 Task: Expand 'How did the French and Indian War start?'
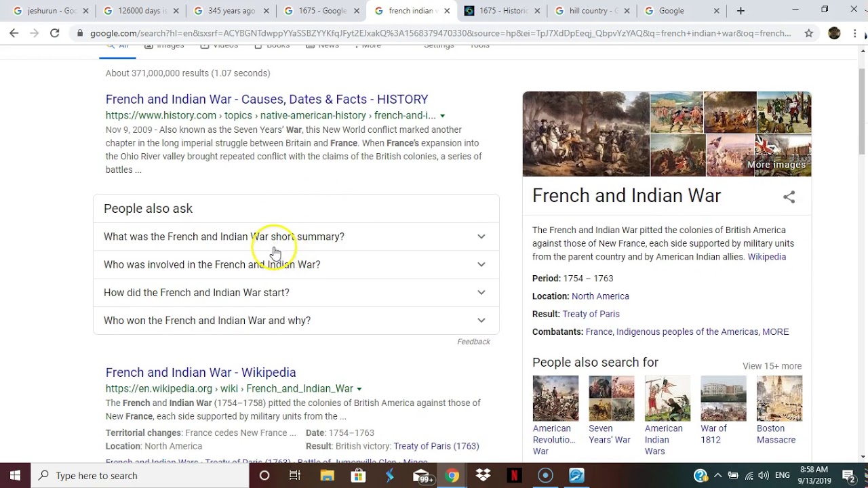coord(296,292)
